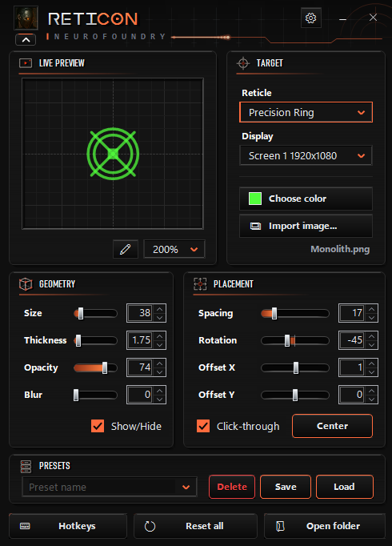Click the Blur slider handle
The image size is (392, 546).
(76, 395)
